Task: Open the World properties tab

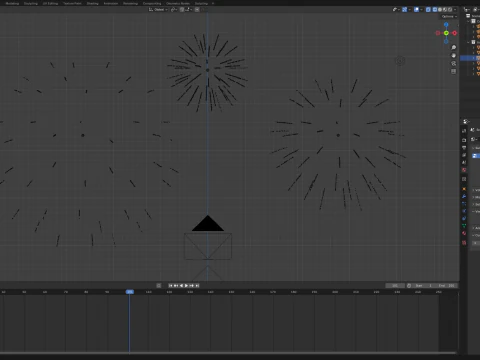Action: coord(464,170)
